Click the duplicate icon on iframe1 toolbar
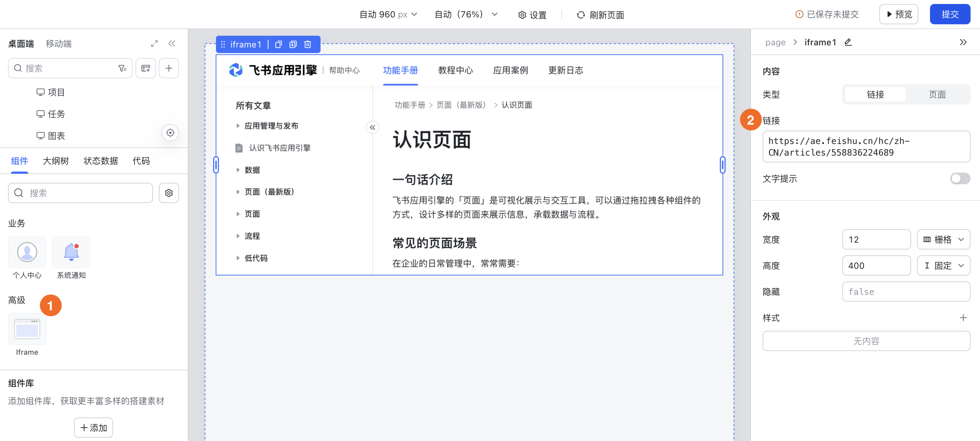This screenshot has height=441, width=980. tap(293, 45)
